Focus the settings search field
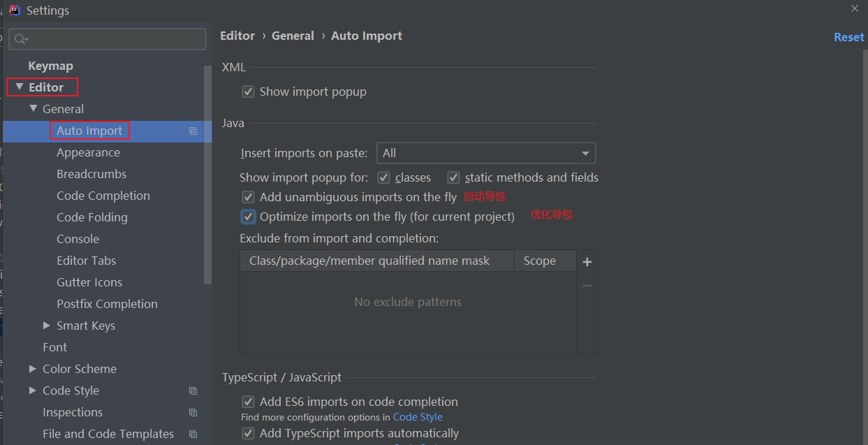The image size is (868, 445). 108,39
